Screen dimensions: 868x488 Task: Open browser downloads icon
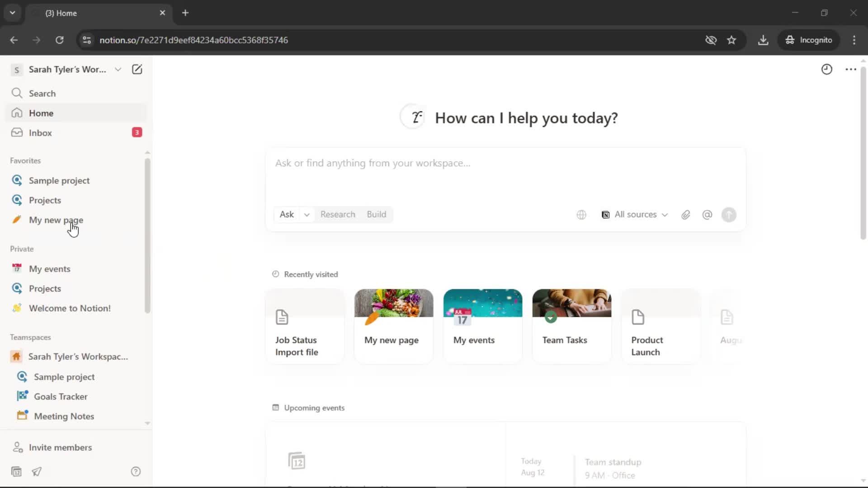(763, 40)
